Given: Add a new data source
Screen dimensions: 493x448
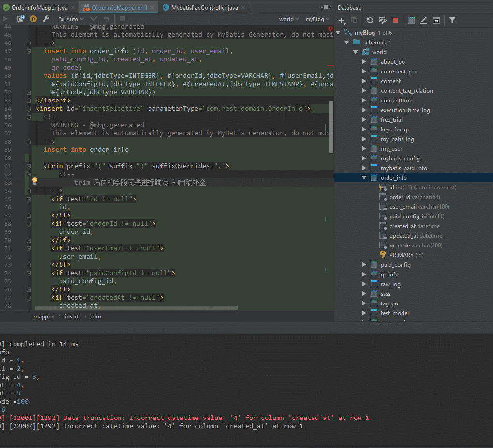Looking at the screenshot, I should tap(342, 20).
